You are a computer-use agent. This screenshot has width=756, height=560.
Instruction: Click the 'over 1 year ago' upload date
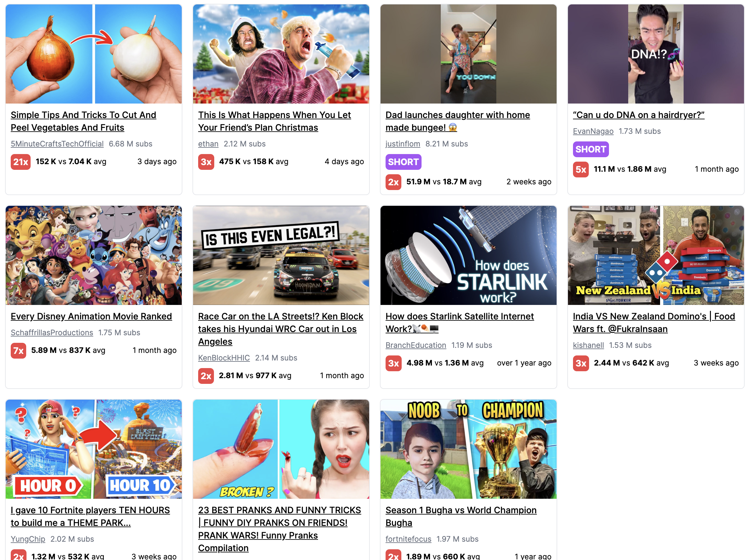pos(524,363)
